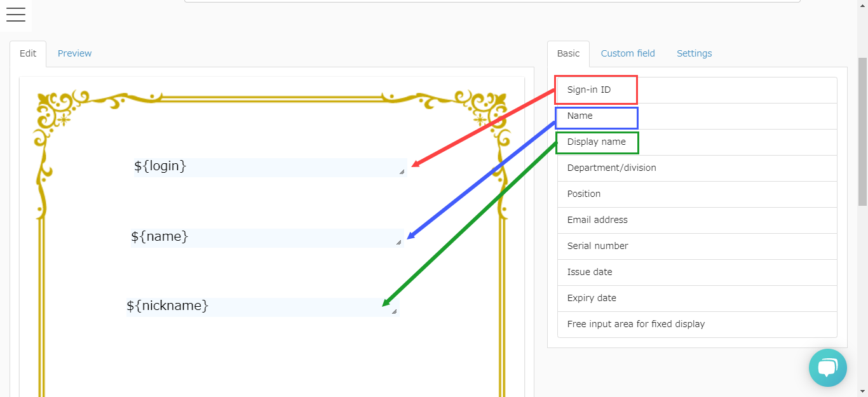868x397 pixels.
Task: Choose the Display name field item
Action: [596, 142]
